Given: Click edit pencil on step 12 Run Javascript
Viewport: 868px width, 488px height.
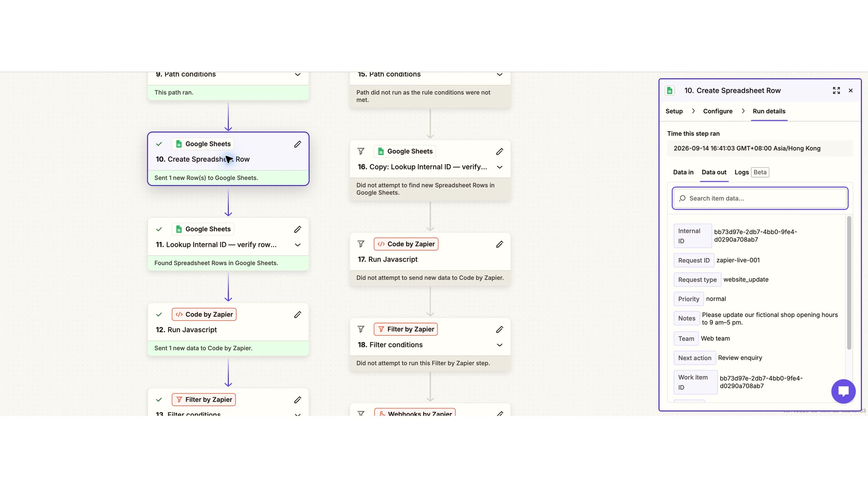Looking at the screenshot, I should pyautogui.click(x=297, y=314).
